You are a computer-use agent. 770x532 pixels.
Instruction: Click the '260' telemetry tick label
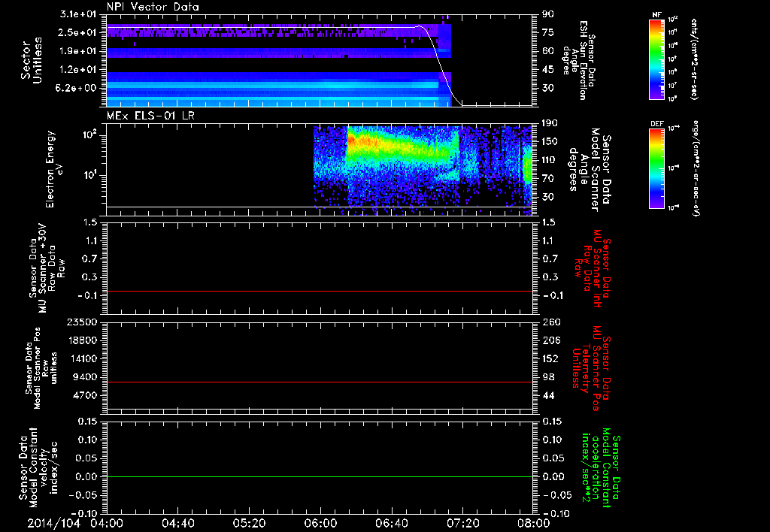550,322
